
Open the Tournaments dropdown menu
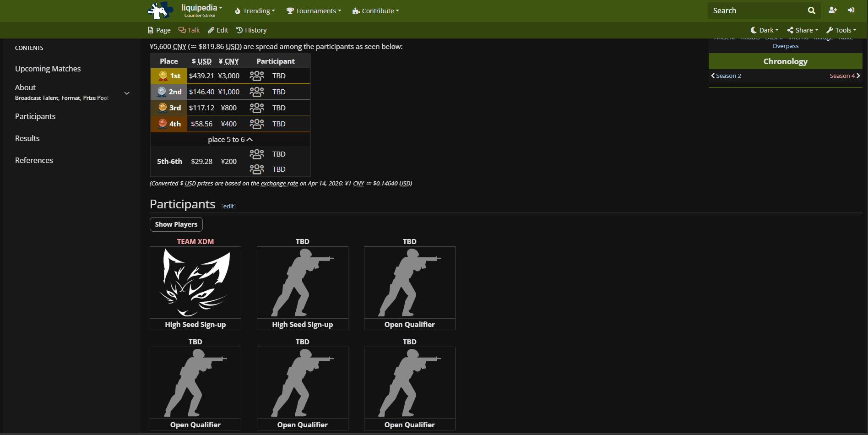[x=314, y=11]
